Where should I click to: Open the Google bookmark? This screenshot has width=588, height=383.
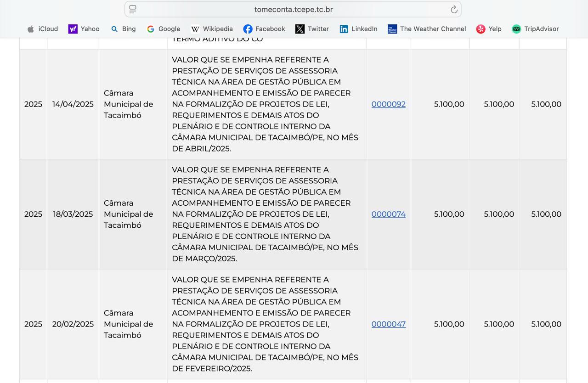click(x=164, y=29)
